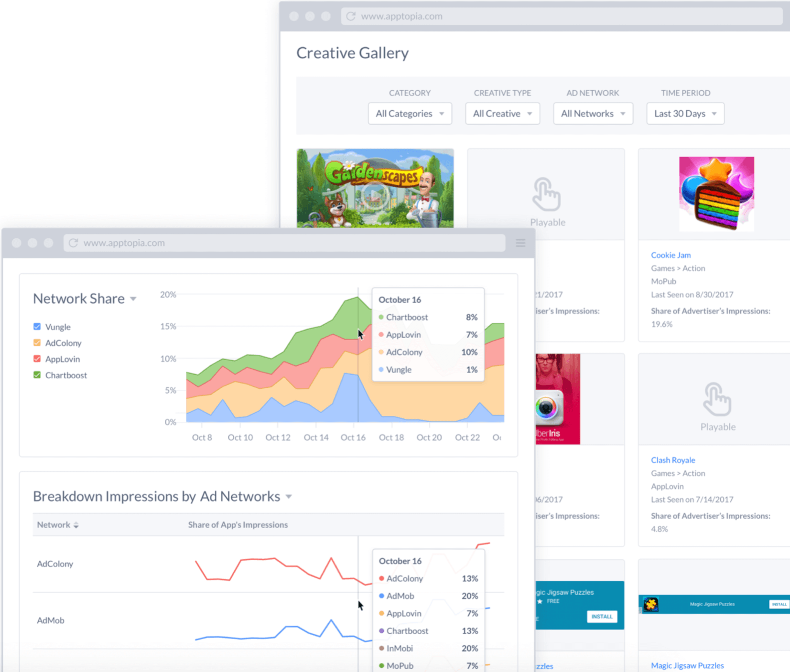The image size is (790, 672).
Task: Click the Creative Gallery heading
Action: pos(352,53)
